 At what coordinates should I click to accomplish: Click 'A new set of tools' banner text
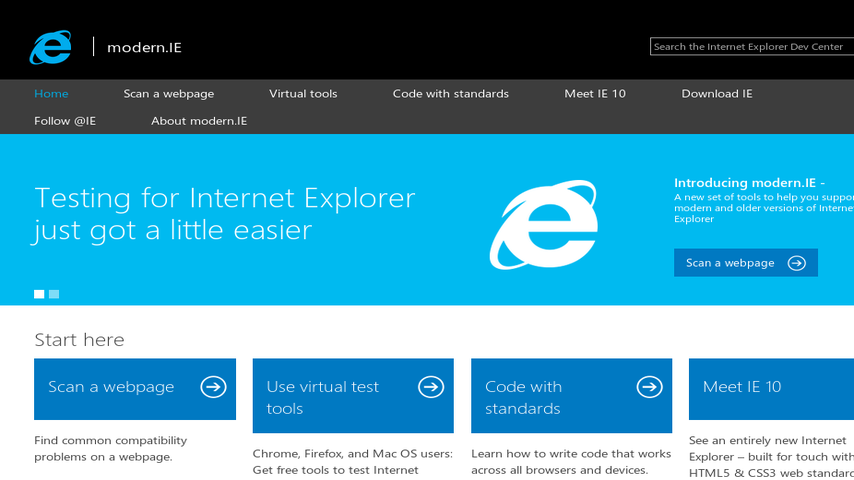point(764,208)
